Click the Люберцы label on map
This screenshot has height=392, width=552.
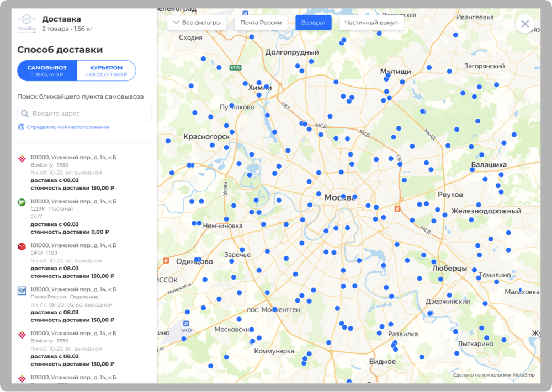coord(449,268)
